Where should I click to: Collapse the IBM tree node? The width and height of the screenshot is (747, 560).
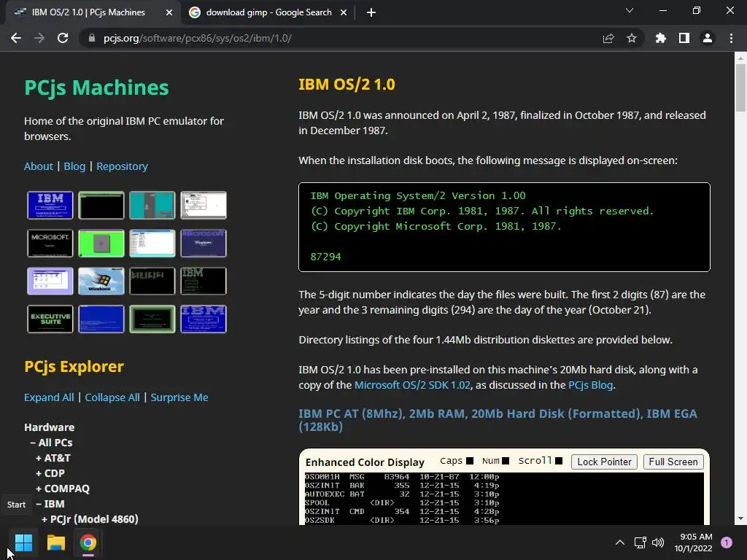pos(50,503)
